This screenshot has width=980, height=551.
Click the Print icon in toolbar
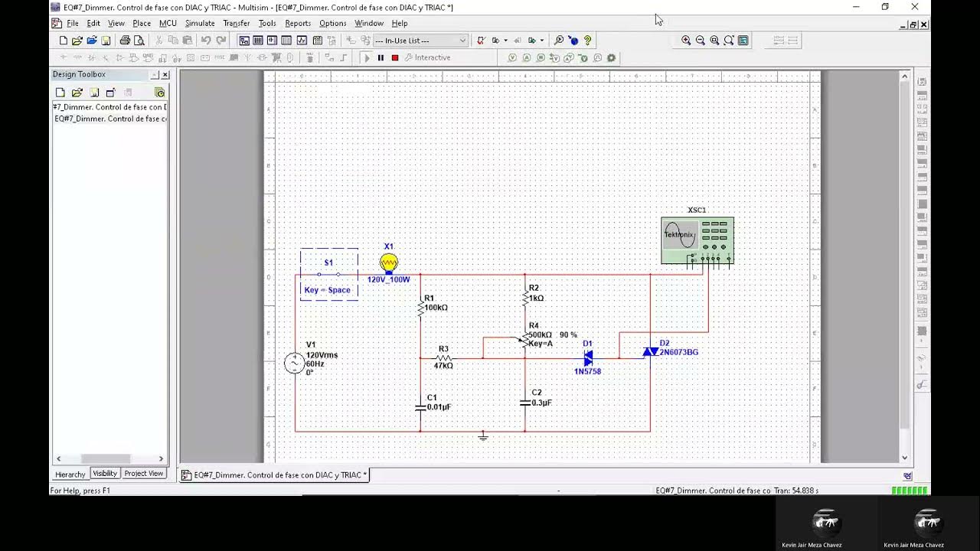pyautogui.click(x=125, y=41)
